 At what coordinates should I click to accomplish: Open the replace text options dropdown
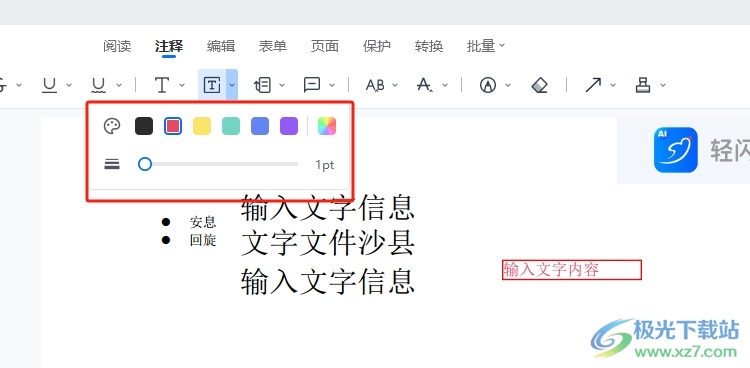(x=395, y=85)
